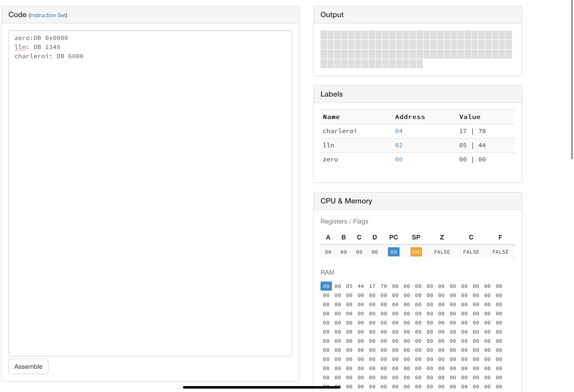574x392 pixels.
Task: Click the Assemble button
Action: (x=28, y=366)
